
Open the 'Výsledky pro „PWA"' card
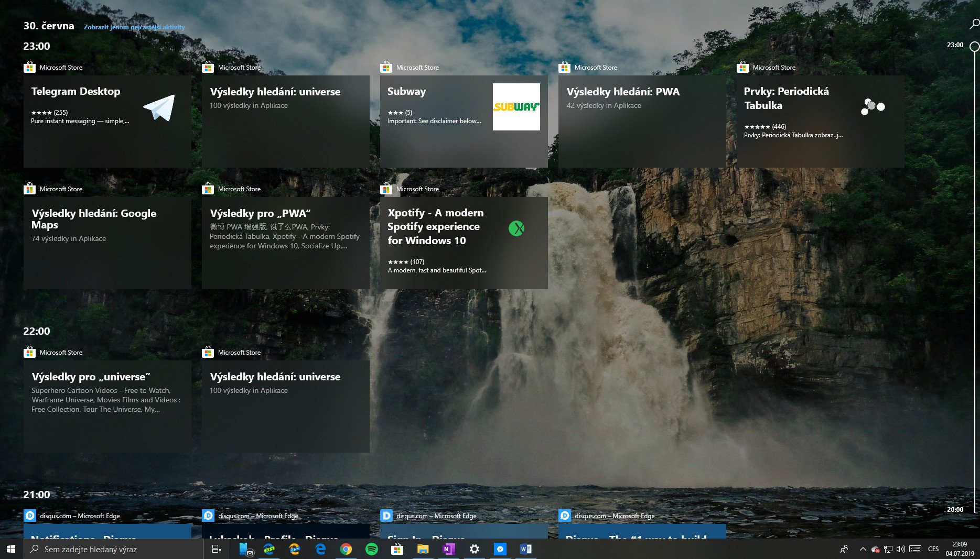[x=285, y=243]
